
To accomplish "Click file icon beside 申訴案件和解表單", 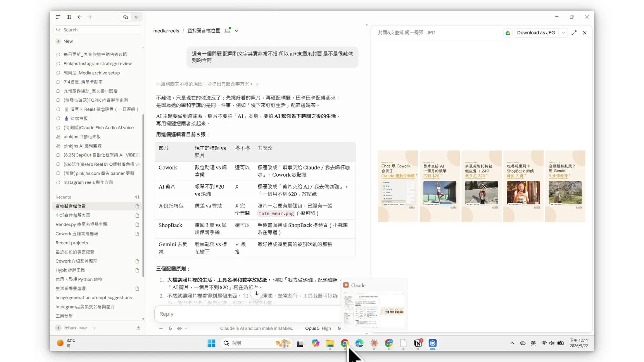I will click(137, 216).
